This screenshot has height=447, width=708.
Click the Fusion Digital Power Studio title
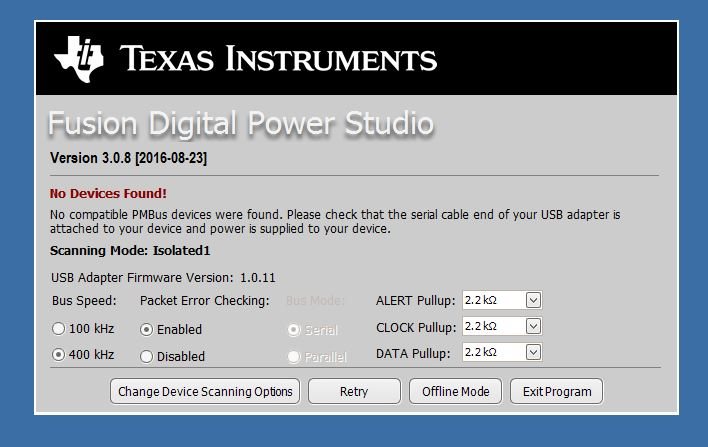[241, 123]
